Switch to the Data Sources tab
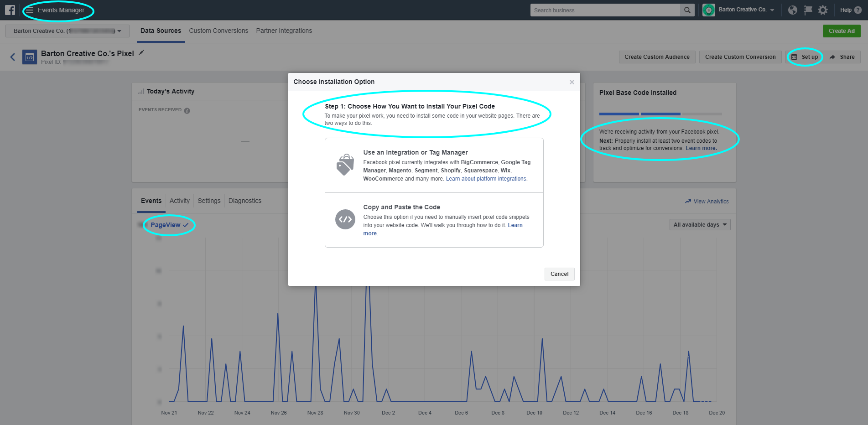The height and width of the screenshot is (425, 868). (x=161, y=31)
